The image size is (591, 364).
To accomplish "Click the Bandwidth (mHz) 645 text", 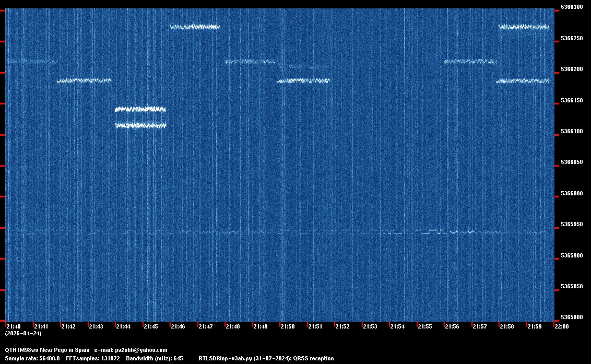I will (154, 358).
